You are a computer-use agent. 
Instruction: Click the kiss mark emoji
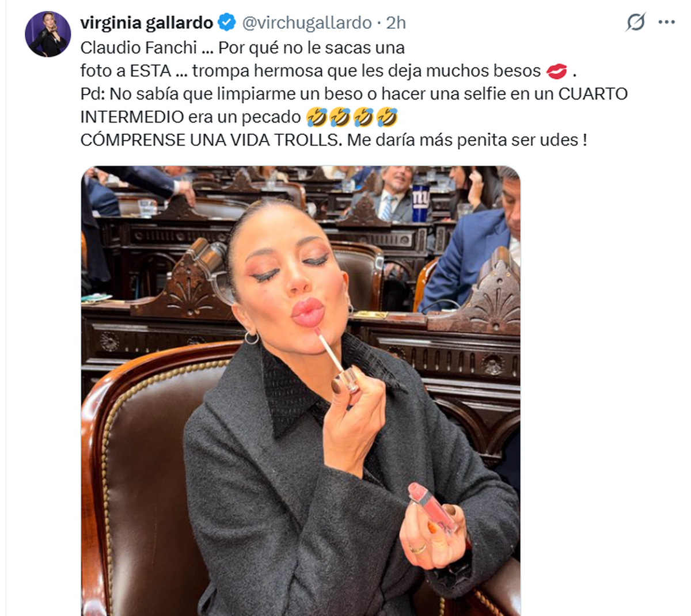pyautogui.click(x=556, y=71)
